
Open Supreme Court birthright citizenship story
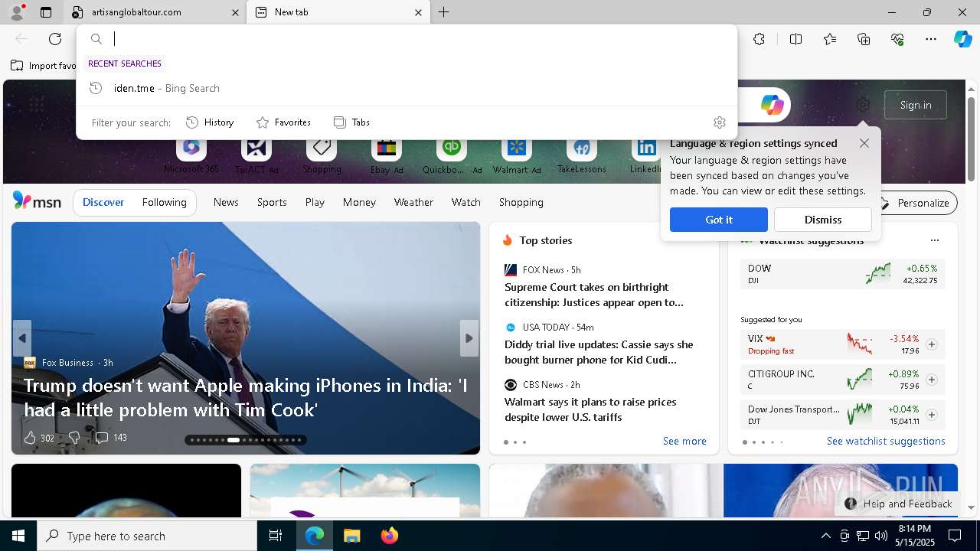[x=594, y=295]
